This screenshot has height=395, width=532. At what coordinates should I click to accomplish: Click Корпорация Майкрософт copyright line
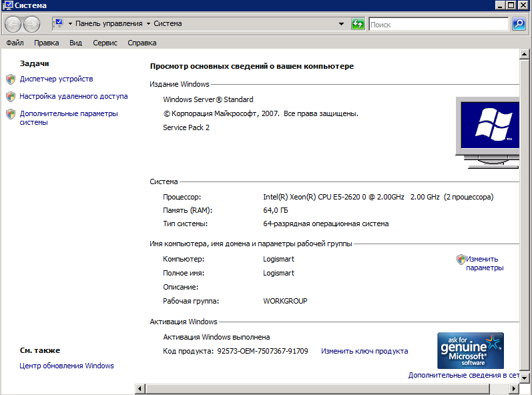point(260,113)
